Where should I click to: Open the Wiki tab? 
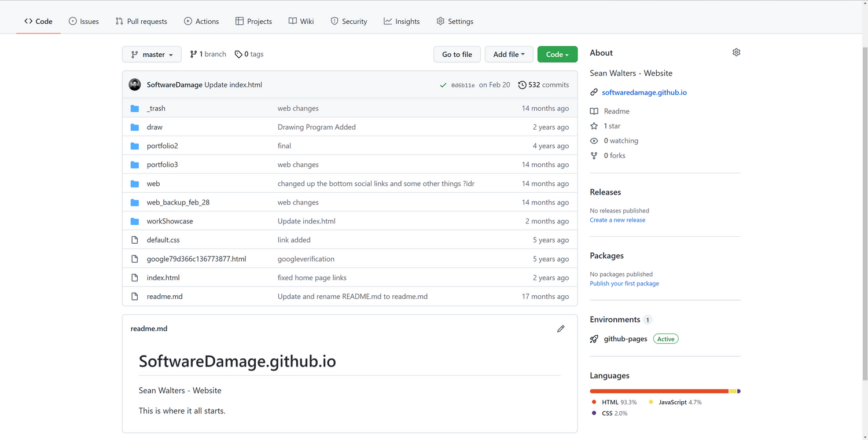[x=301, y=21]
